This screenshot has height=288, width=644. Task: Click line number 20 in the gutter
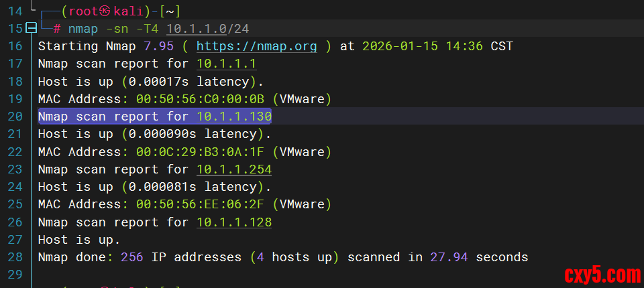(x=16, y=117)
